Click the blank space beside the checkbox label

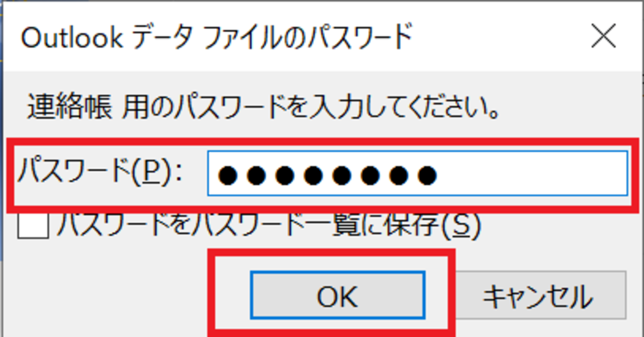pyautogui.click(x=556, y=225)
